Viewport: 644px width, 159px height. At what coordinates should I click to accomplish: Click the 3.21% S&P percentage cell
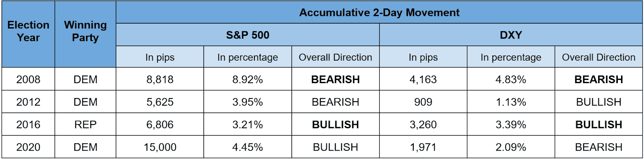[x=248, y=124]
